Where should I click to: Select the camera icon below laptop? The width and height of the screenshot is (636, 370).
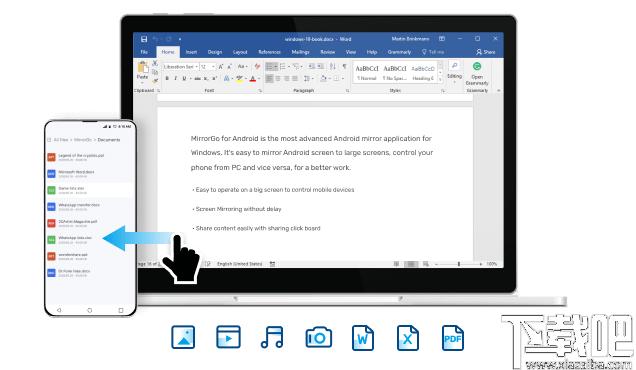(318, 338)
